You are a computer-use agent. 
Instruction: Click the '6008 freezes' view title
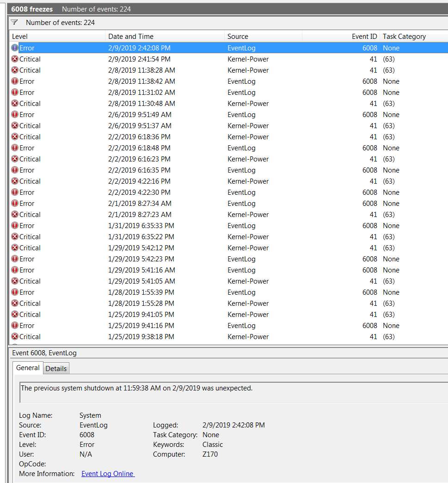(x=32, y=9)
